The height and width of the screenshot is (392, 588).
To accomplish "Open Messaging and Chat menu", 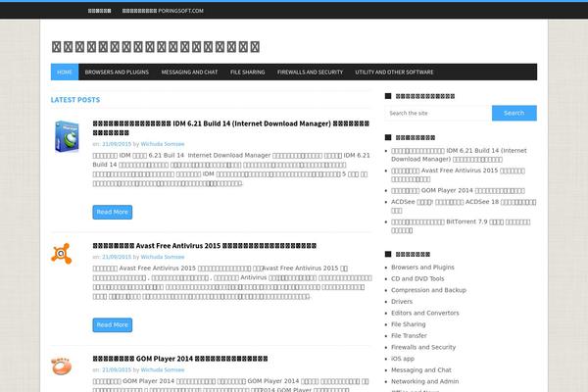I will pos(189,72).
